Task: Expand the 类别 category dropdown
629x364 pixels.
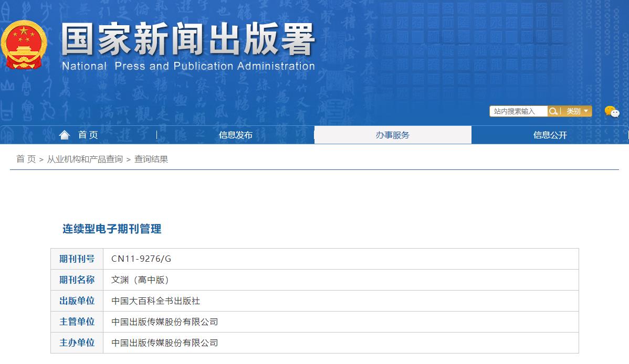Action: pyautogui.click(x=576, y=111)
